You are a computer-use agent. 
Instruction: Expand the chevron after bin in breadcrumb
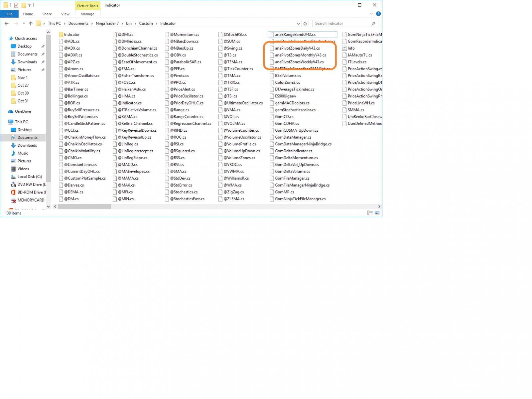point(135,24)
